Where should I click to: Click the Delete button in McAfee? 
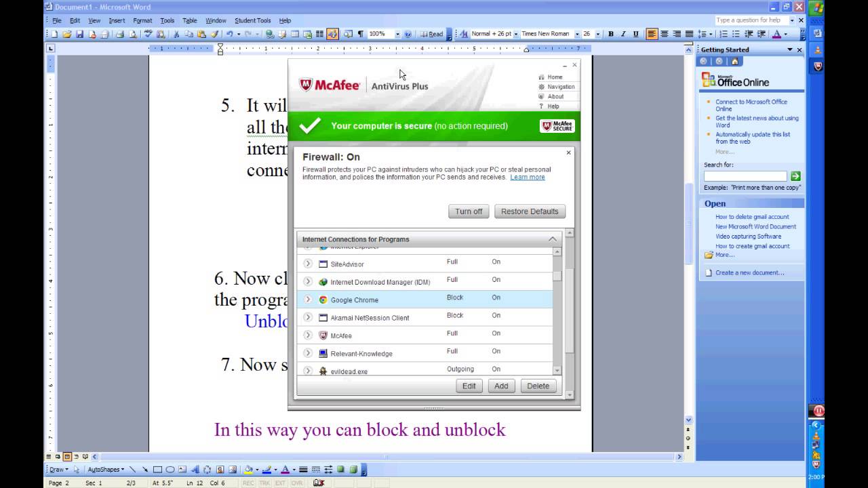538,386
